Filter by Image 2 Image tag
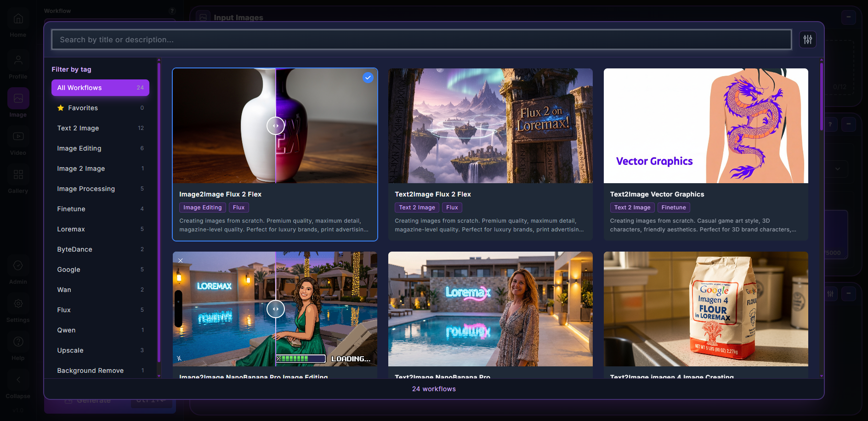This screenshot has width=868, height=421. click(100, 168)
